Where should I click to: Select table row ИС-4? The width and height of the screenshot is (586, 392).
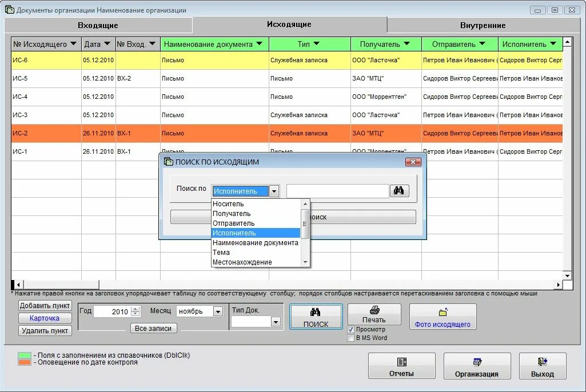click(x=286, y=97)
